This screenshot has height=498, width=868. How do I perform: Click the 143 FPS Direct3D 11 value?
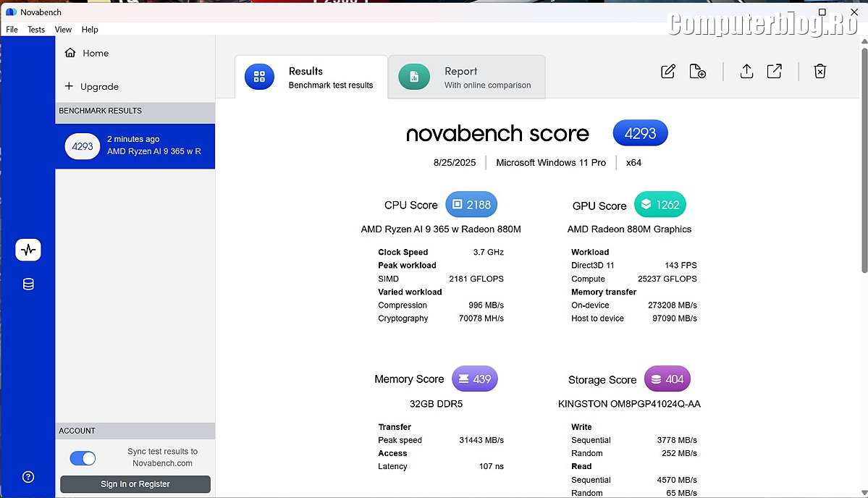click(x=681, y=266)
